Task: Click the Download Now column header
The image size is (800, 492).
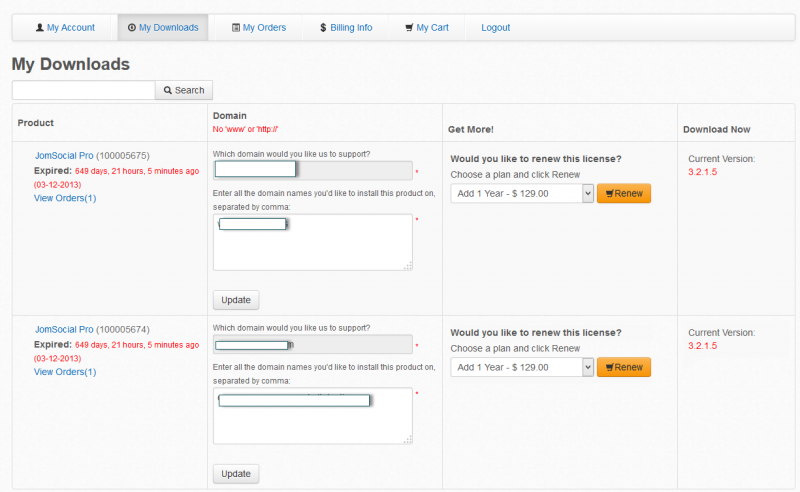Action: pyautogui.click(x=717, y=130)
